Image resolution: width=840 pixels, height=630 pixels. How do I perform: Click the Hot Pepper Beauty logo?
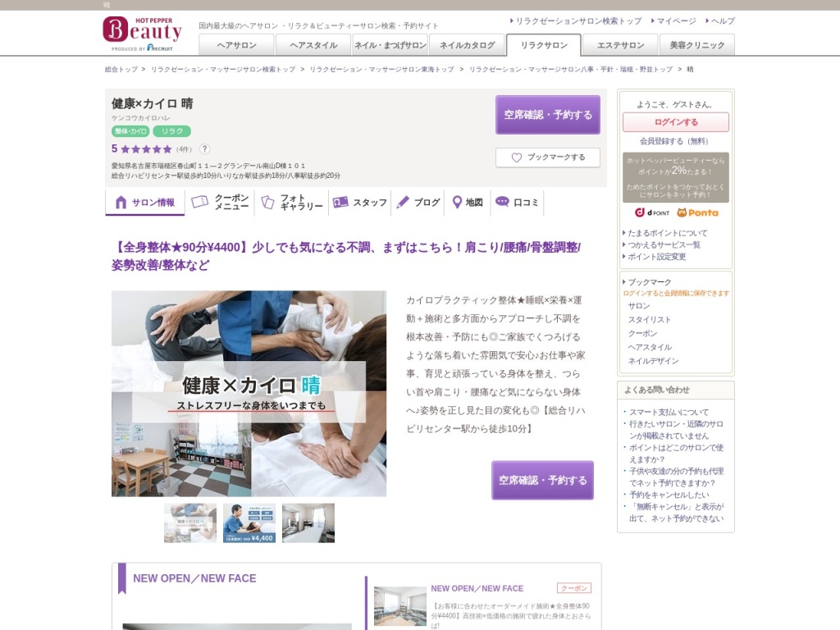[x=142, y=32]
